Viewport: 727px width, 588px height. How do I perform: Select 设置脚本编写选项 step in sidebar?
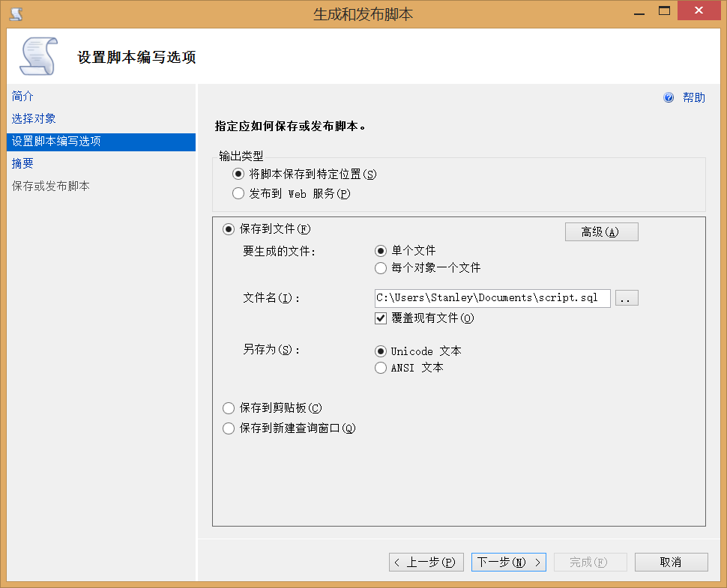[101, 142]
